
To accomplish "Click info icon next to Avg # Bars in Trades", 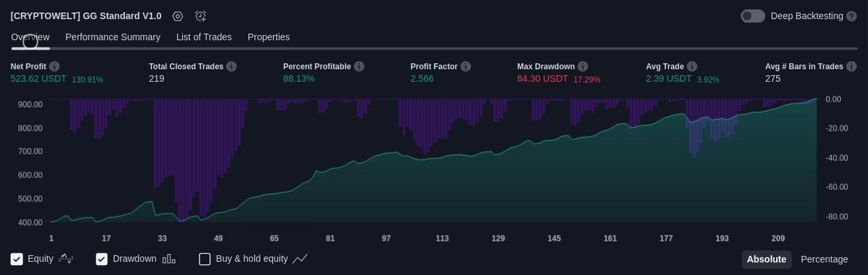I will pos(851,67).
